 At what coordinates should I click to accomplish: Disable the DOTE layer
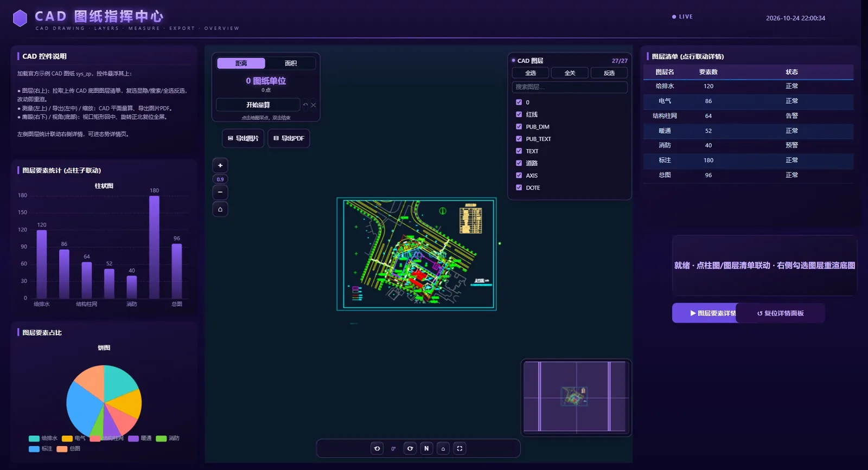[519, 188]
